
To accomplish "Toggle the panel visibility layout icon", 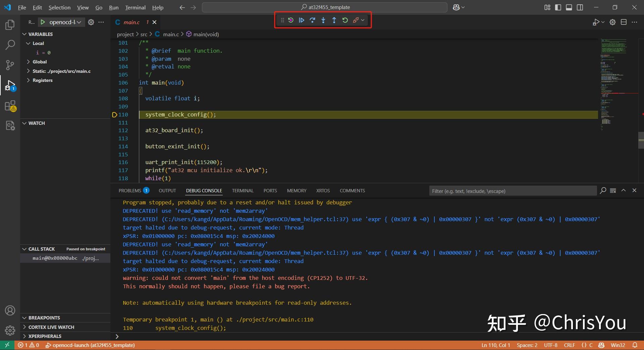I will 569,7.
